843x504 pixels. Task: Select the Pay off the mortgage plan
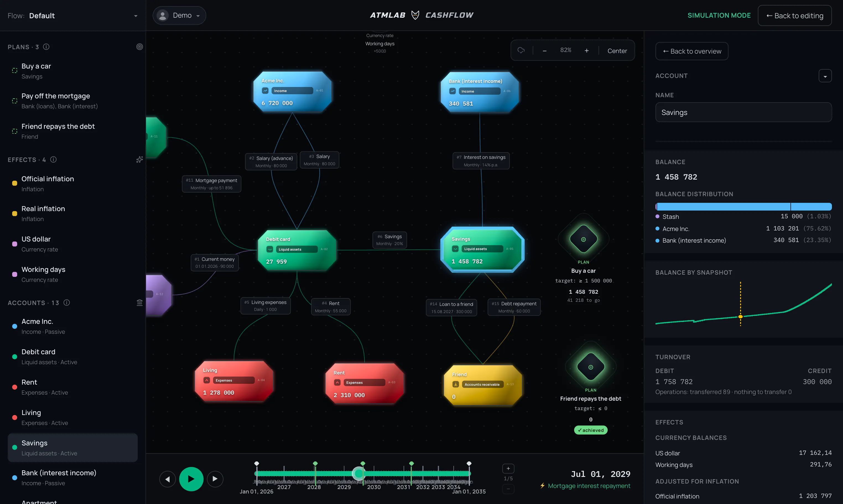(73, 101)
